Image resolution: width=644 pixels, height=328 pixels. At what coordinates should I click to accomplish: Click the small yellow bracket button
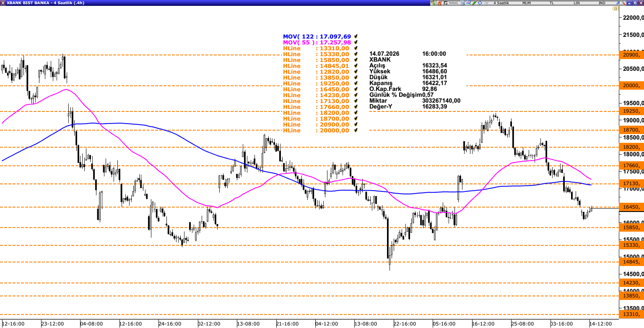(615, 8)
